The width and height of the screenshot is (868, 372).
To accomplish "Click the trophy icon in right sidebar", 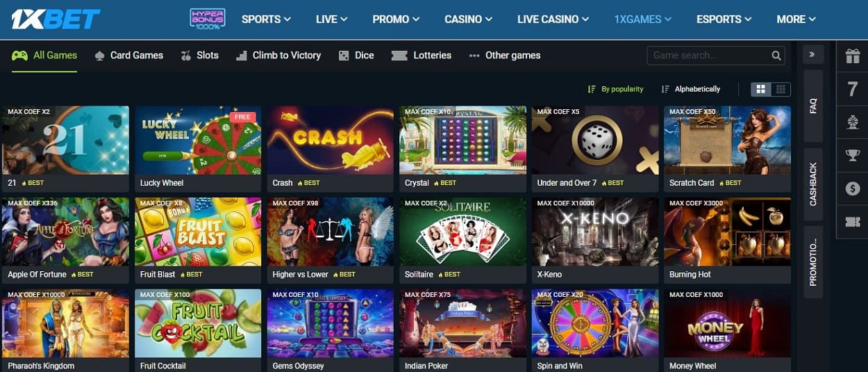I will click(x=853, y=155).
